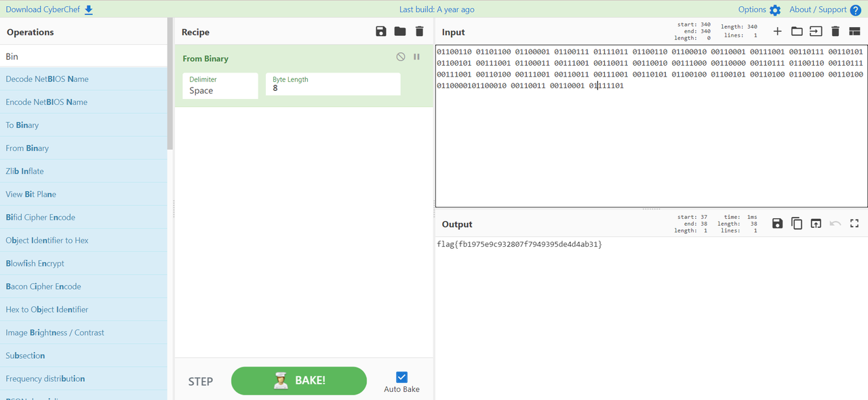Load a recipe via the folder icon
Image resolution: width=868 pixels, height=400 pixels.
400,32
